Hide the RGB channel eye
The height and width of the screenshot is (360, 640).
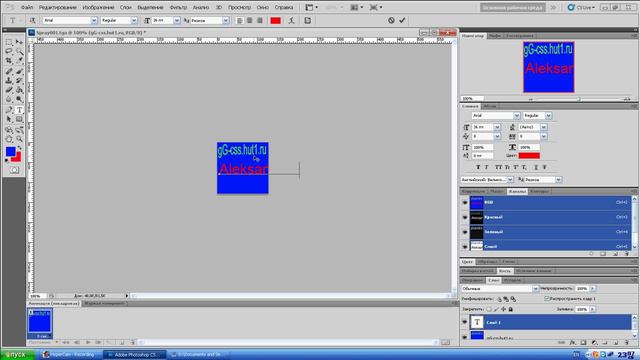[464, 202]
